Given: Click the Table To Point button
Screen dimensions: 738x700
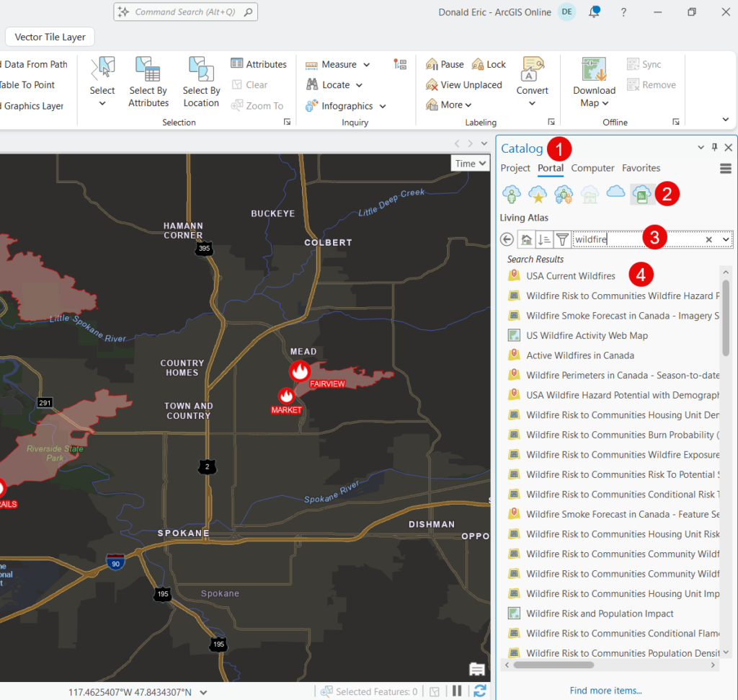Looking at the screenshot, I should pyautogui.click(x=27, y=85).
